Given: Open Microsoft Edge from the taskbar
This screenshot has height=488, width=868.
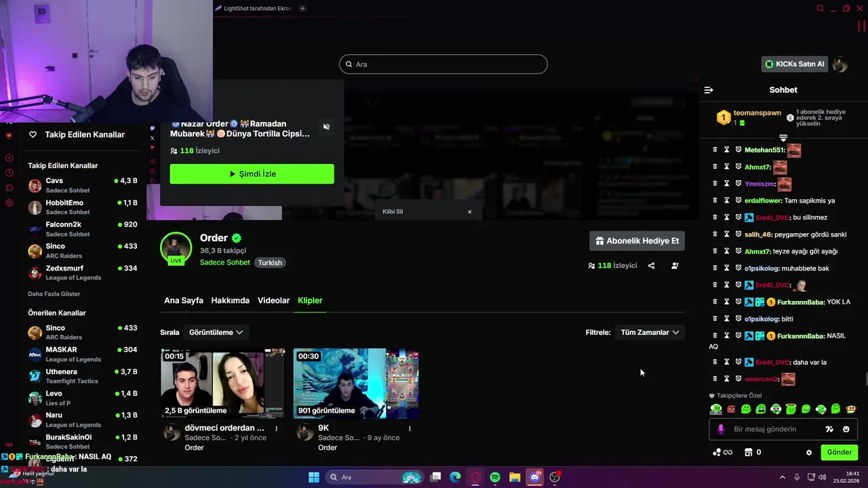Looking at the screenshot, I should coord(456,477).
